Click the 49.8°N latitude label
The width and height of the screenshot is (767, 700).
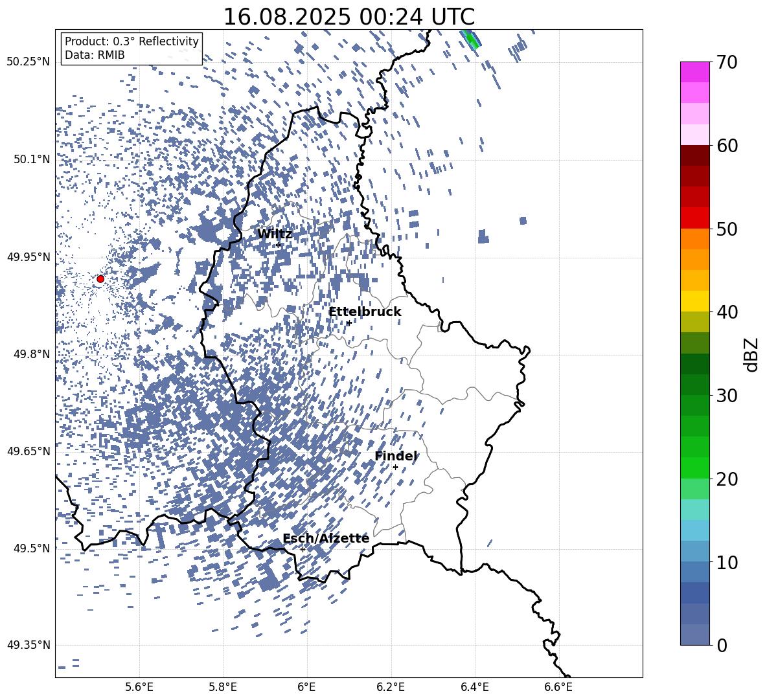(x=32, y=354)
